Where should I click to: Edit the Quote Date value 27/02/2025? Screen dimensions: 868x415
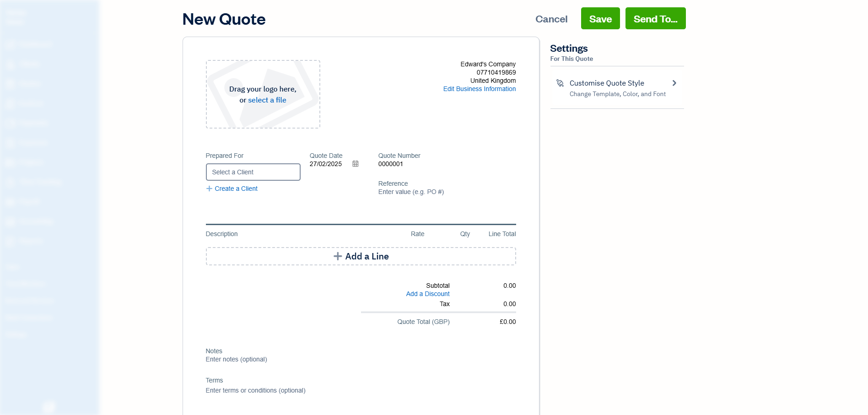[326, 164]
